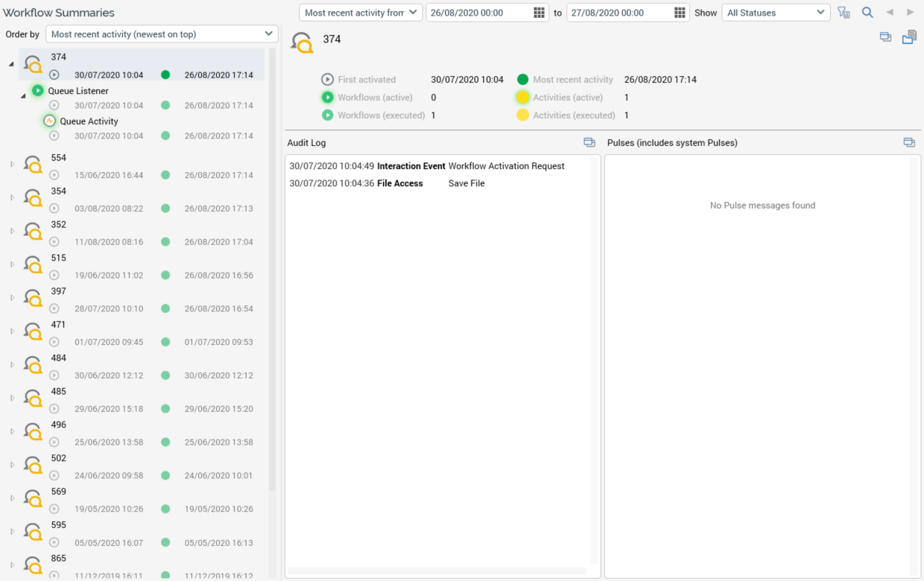Viewport: 924px width, 581px height.
Task: Click the folder documents icon beside 374 header
Action: coord(909,37)
